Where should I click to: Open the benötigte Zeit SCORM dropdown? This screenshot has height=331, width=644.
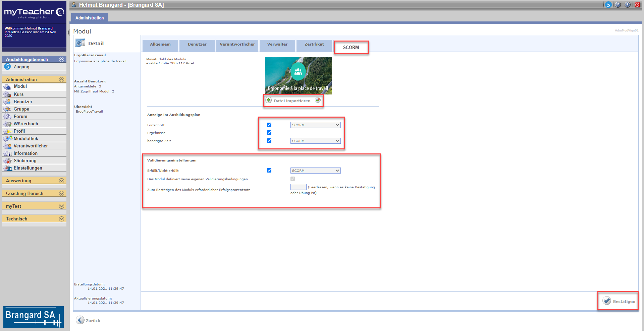[315, 141]
